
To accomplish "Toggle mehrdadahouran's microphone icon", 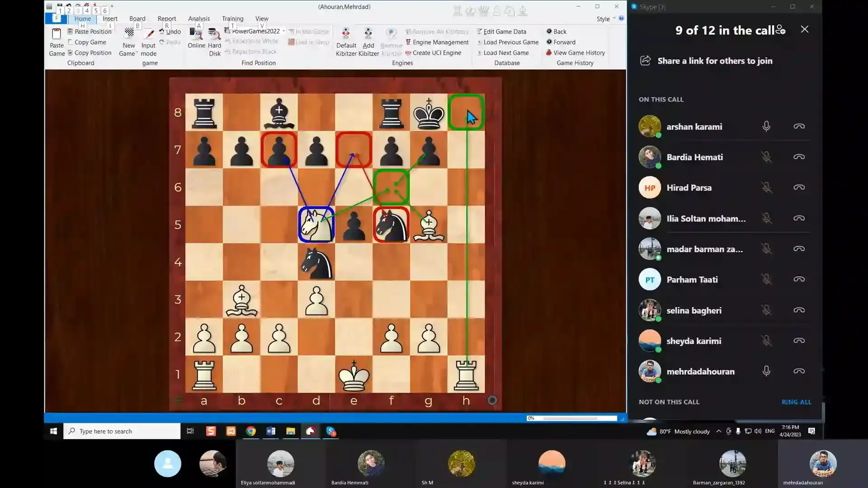I will [766, 371].
